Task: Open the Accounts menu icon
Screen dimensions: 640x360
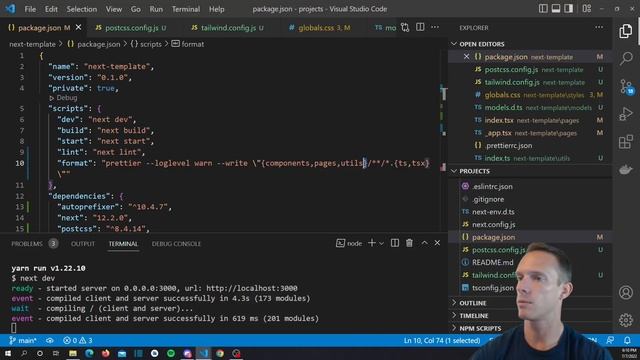Action: click(626, 292)
